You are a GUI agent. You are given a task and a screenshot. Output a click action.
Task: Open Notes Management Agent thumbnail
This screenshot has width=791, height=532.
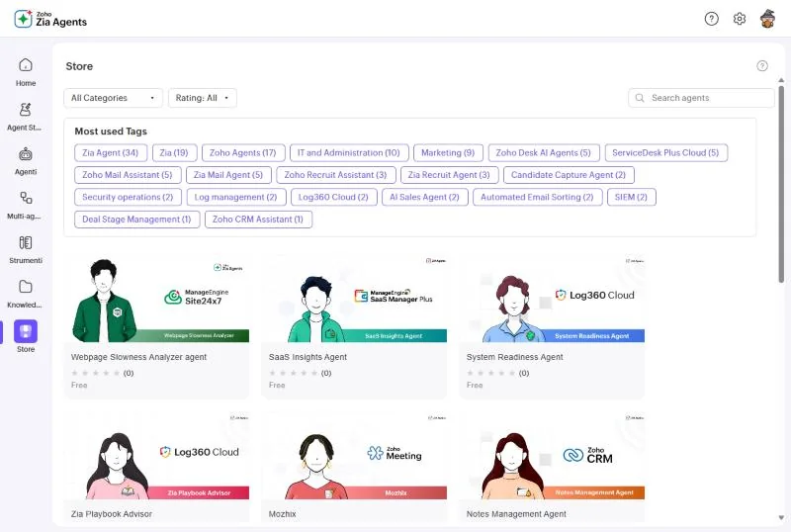[552, 456]
